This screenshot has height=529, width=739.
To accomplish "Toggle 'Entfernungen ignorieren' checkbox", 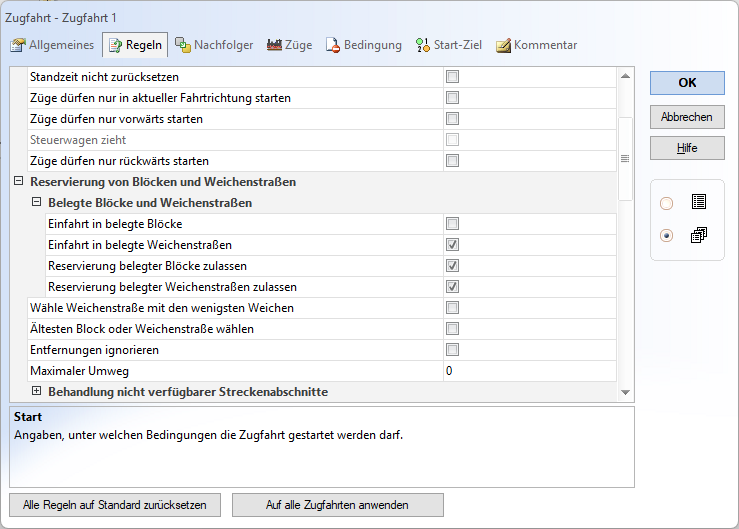I will pos(452,349).
